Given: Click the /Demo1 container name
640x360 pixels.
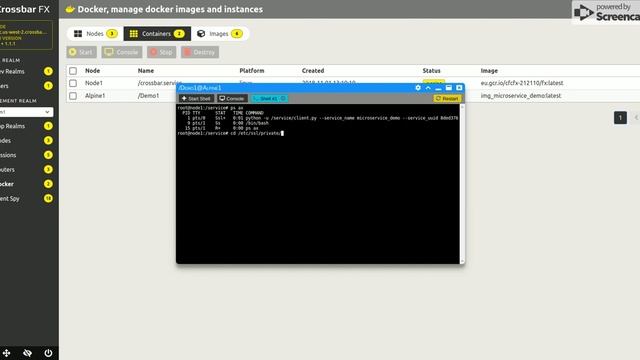Looking at the screenshot, I should (148, 96).
